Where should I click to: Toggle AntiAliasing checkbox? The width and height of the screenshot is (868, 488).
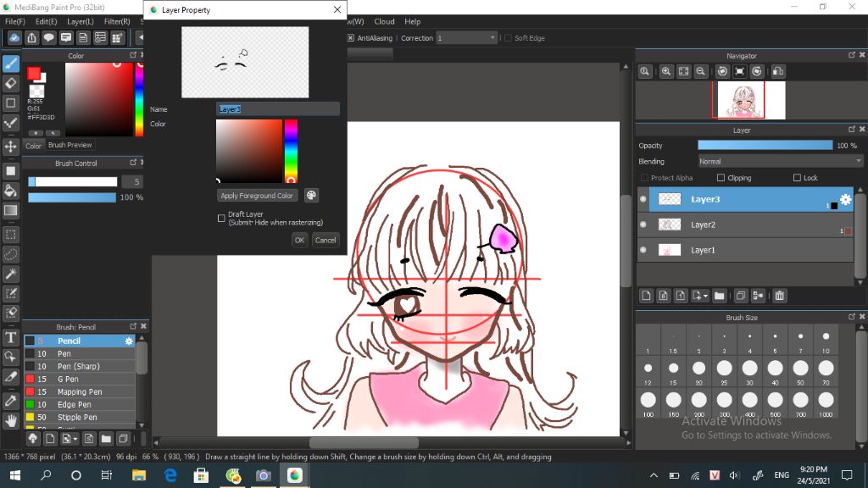(x=350, y=38)
